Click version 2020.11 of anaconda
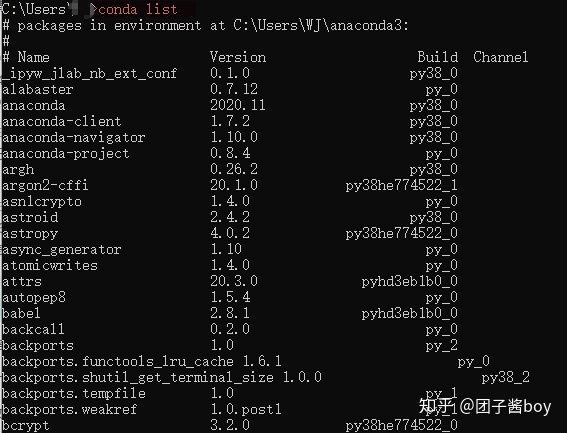Screen dimensions: 567x433 238,105
